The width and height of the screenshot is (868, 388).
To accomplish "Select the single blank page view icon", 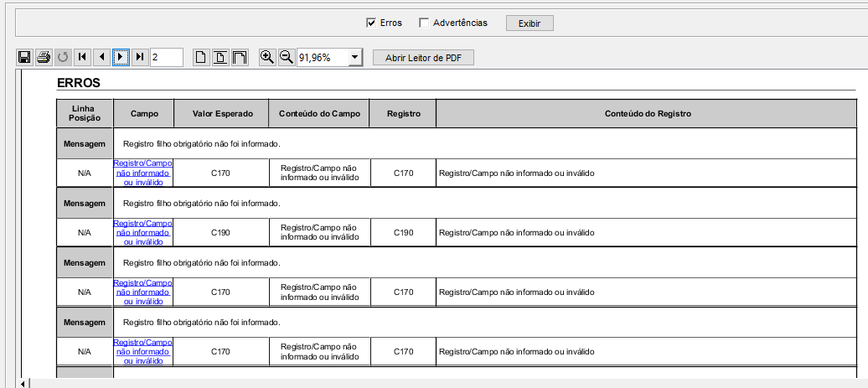I will 201,57.
